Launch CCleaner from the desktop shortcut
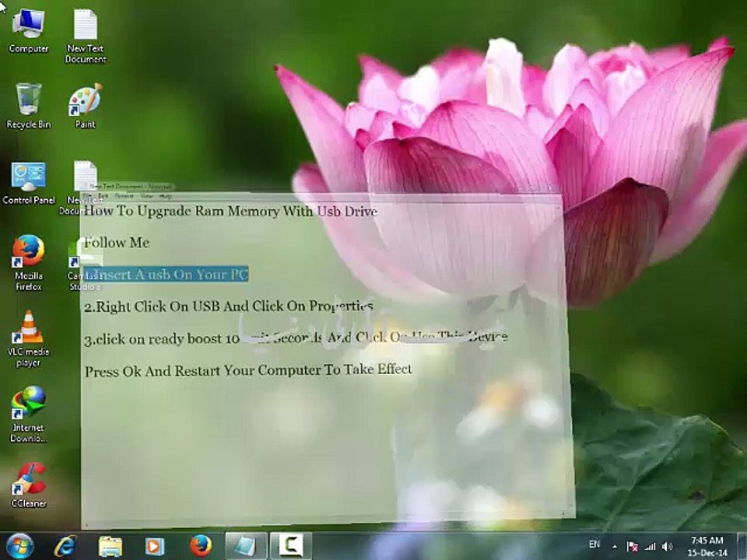This screenshot has width=747, height=560. 29,485
